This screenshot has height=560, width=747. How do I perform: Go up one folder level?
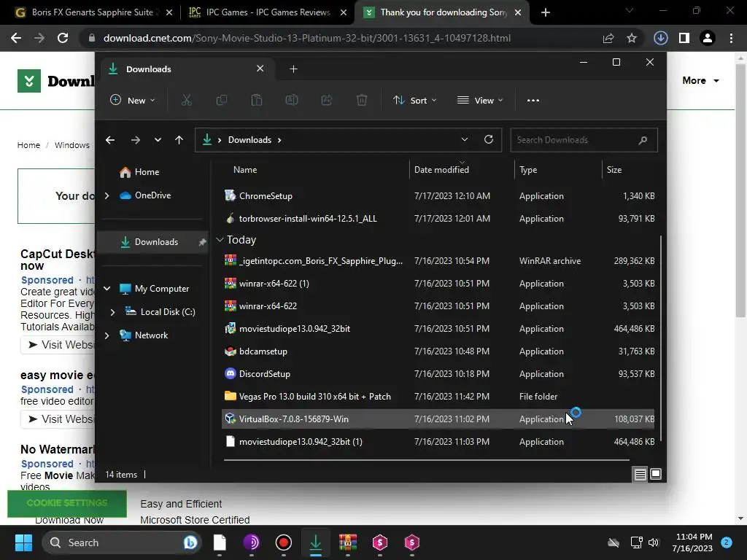(179, 140)
